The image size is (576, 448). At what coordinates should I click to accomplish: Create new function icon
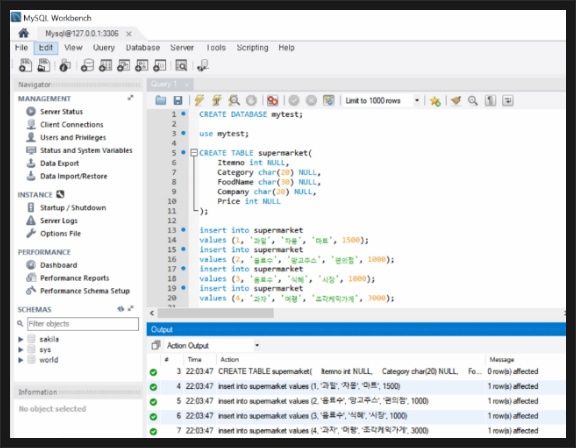160,65
